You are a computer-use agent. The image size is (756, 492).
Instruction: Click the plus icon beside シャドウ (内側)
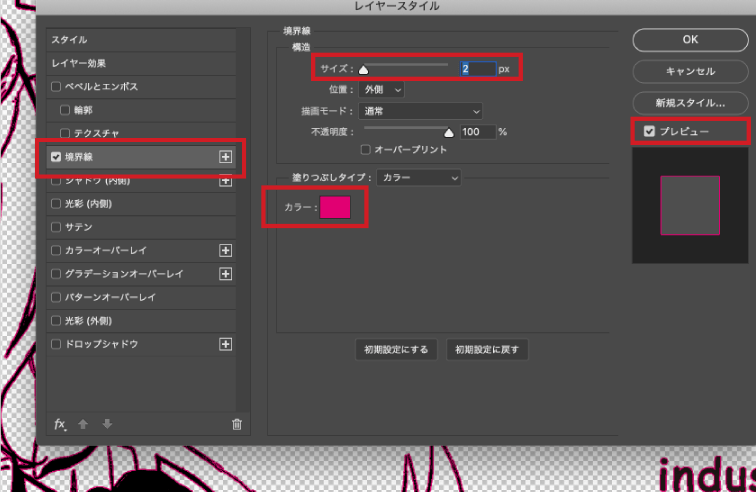coord(225,181)
